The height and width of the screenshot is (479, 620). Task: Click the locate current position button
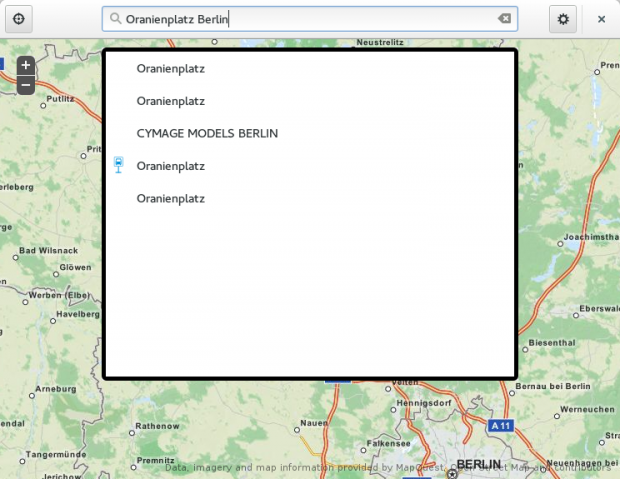coord(19,19)
